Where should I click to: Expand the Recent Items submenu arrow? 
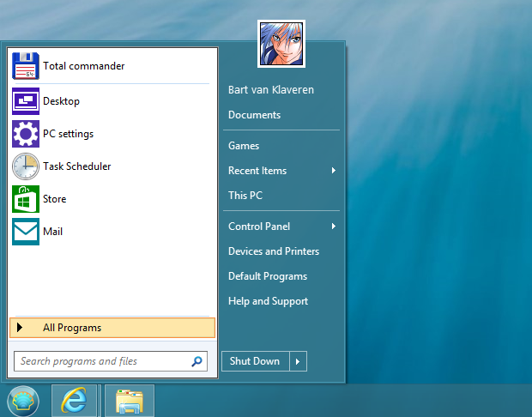click(x=333, y=171)
